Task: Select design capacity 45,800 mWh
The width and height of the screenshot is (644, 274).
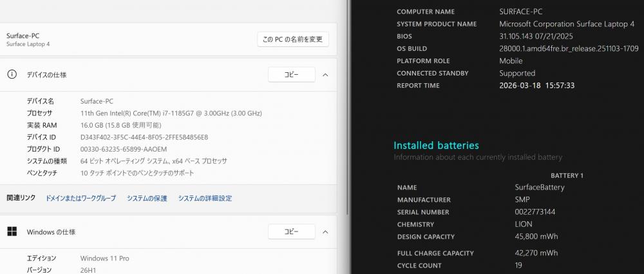Action: tap(536, 237)
